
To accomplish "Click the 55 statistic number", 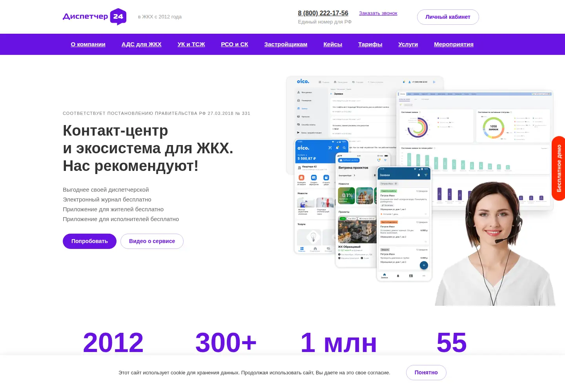I will (x=452, y=343).
